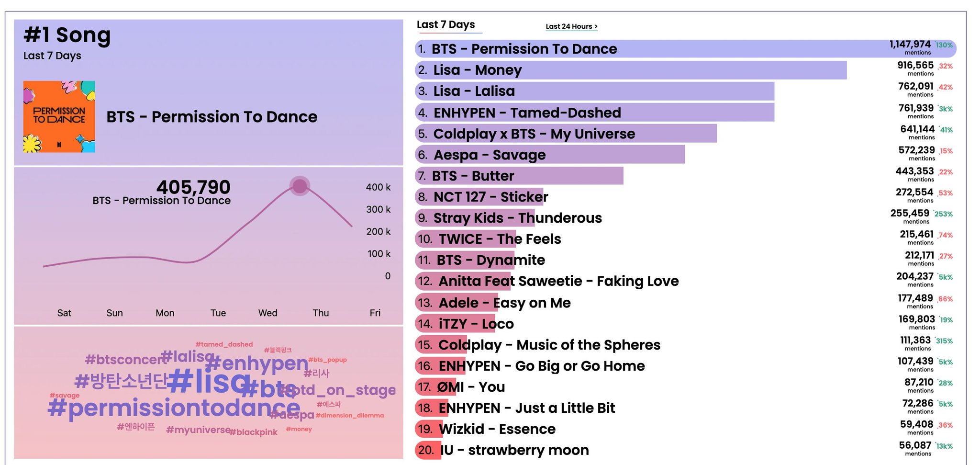Viewport: 980px width, 465px height.
Task: Click the #dimension_dilemma hashtag
Action: pyautogui.click(x=349, y=415)
